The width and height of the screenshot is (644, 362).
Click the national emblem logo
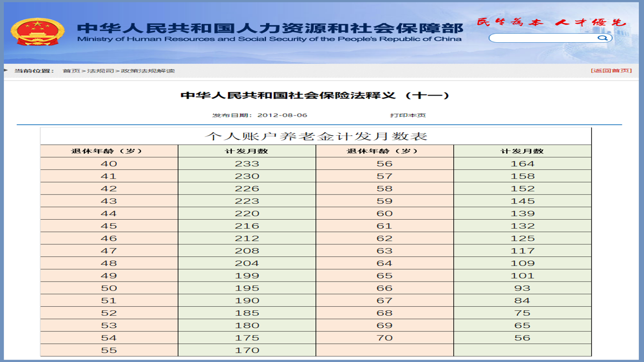tap(37, 32)
